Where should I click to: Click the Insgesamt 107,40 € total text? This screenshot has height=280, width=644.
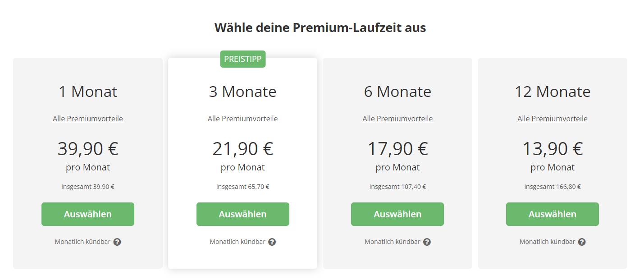point(397,187)
